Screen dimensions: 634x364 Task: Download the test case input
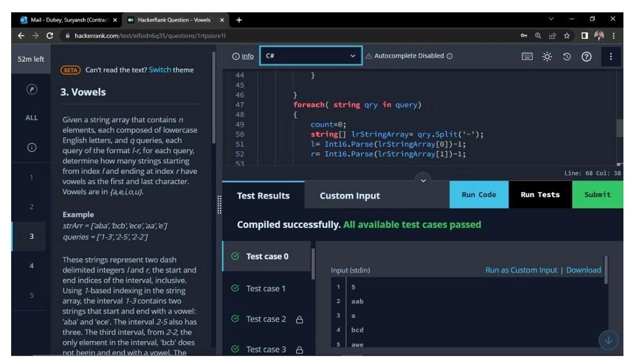[584, 269]
